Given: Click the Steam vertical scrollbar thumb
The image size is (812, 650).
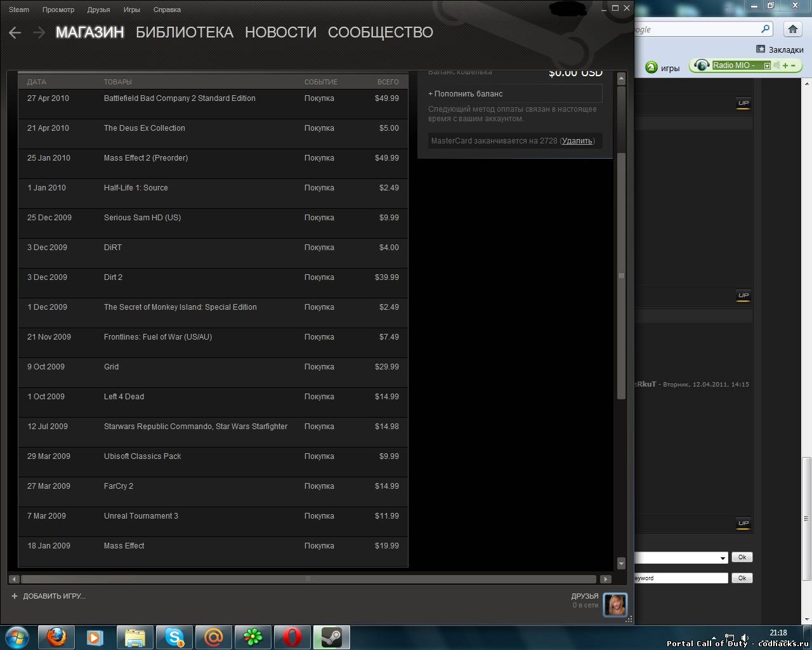Looking at the screenshot, I should pyautogui.click(x=621, y=276).
